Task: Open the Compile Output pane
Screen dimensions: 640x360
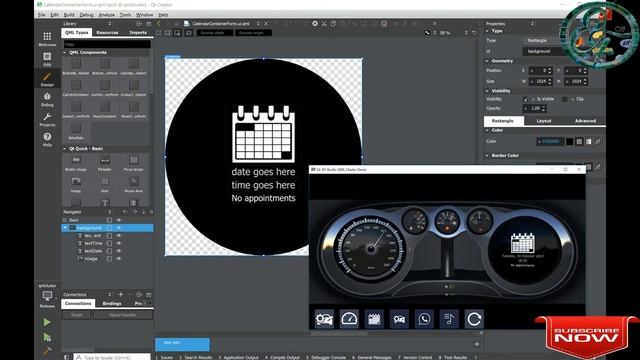Action: [282, 357]
